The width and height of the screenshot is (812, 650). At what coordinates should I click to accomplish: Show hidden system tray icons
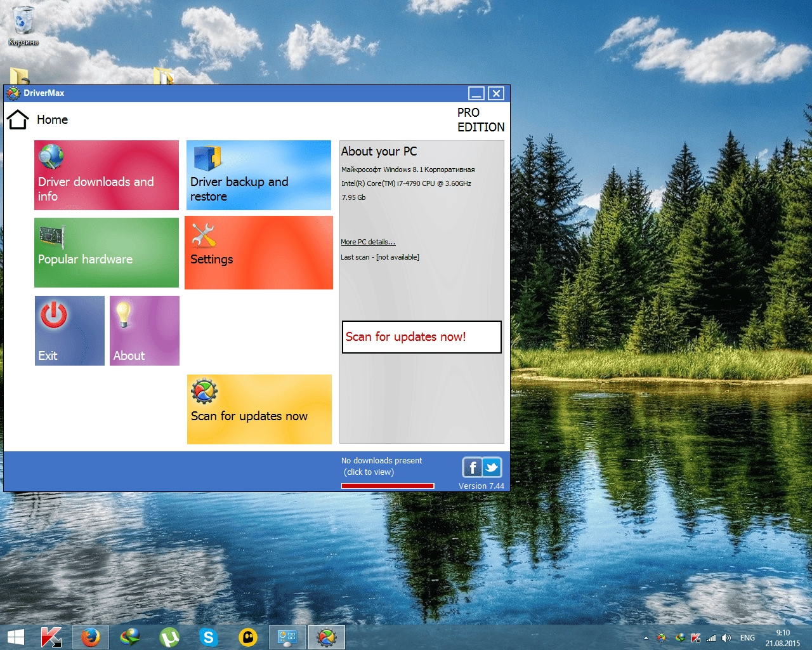(646, 638)
